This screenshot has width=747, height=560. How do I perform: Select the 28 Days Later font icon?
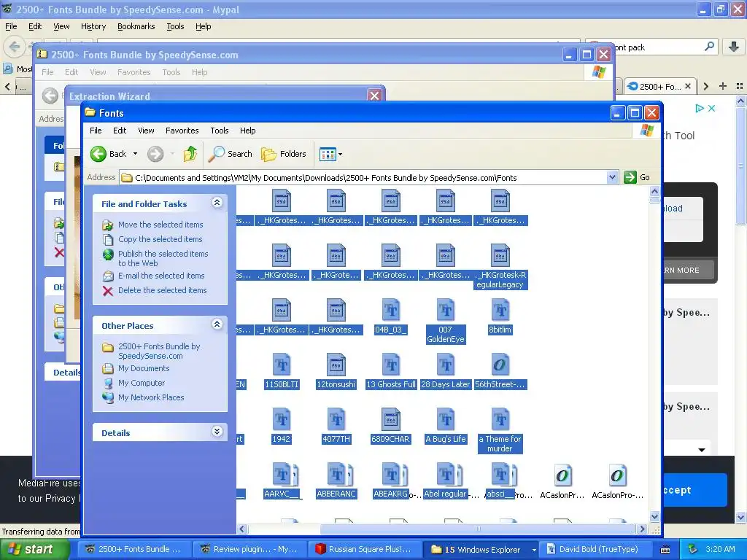[446, 371]
